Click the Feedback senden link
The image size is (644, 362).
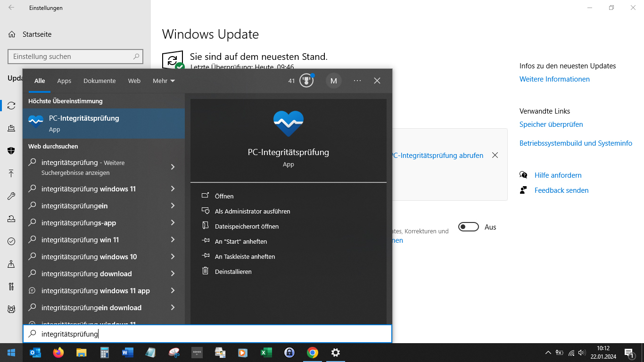pyautogui.click(x=561, y=190)
